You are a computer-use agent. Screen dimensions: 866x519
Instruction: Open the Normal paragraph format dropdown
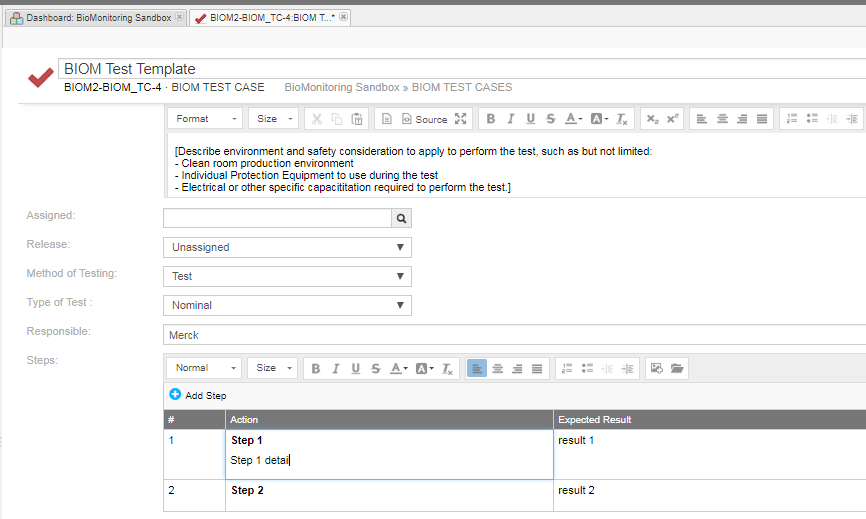[204, 368]
